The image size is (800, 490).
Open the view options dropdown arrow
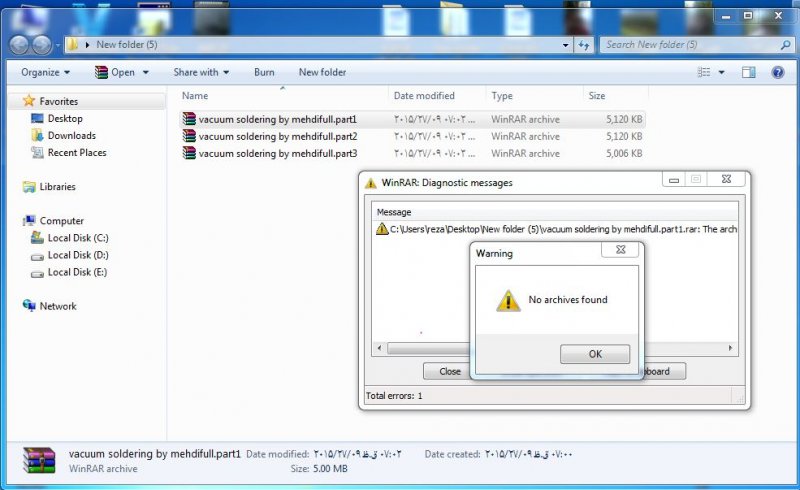point(721,72)
